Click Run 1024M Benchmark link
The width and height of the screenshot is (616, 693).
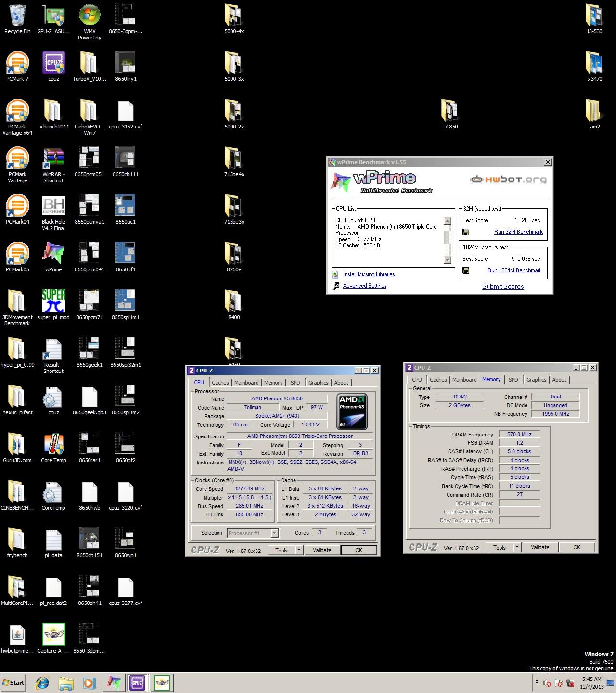click(x=514, y=270)
